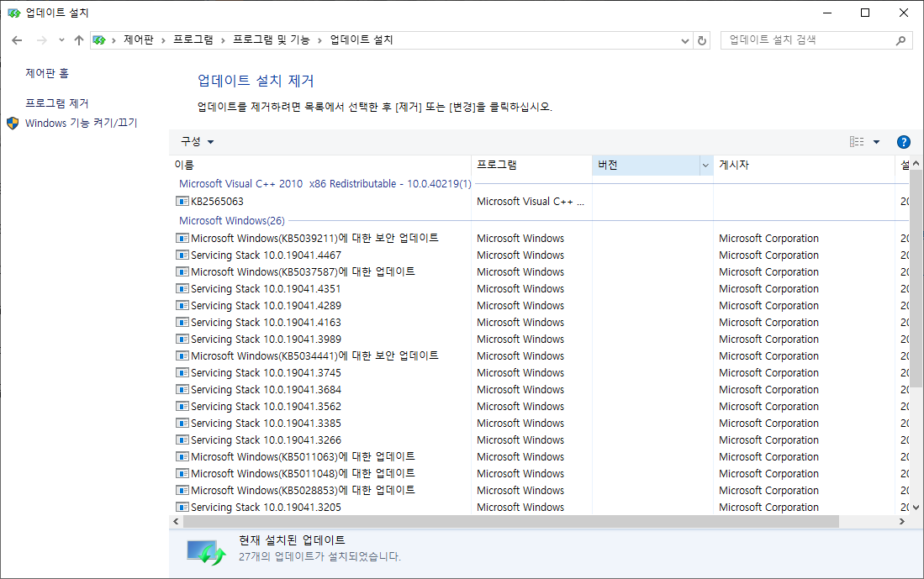This screenshot has width=924, height=579.
Task: Select Servicing Stack 10.0.19041.4289 icon
Action: point(182,306)
